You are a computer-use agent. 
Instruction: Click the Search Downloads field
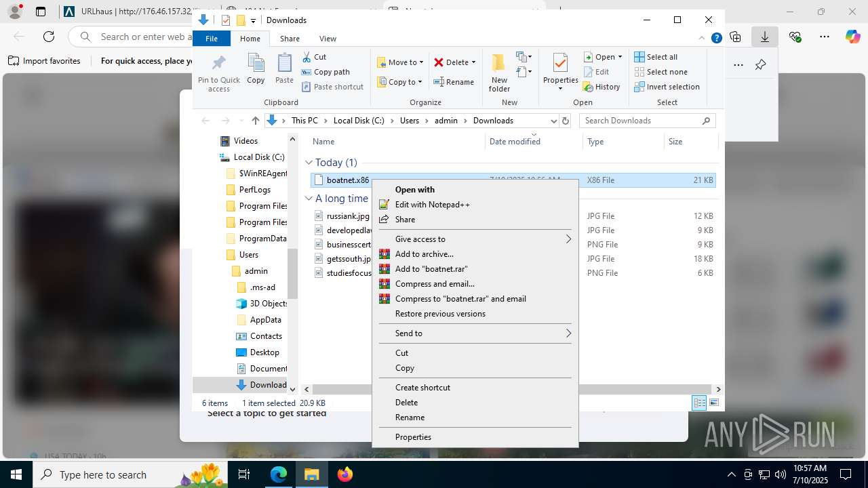tap(647, 121)
